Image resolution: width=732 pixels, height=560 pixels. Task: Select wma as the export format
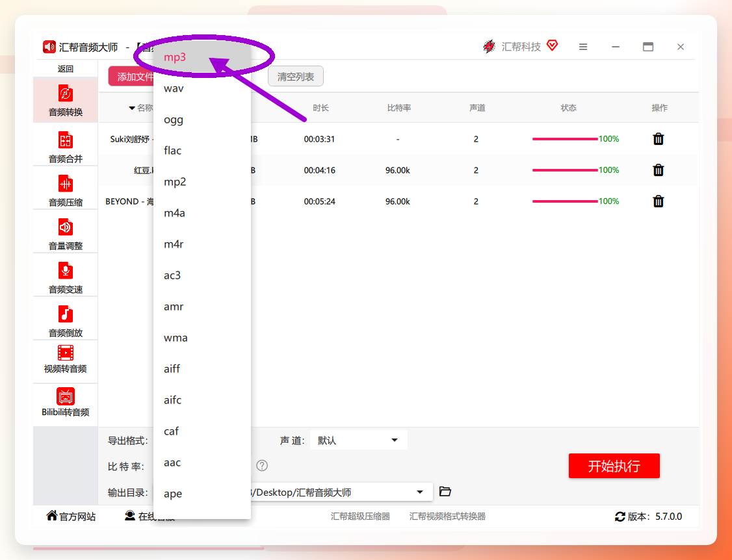(202, 337)
